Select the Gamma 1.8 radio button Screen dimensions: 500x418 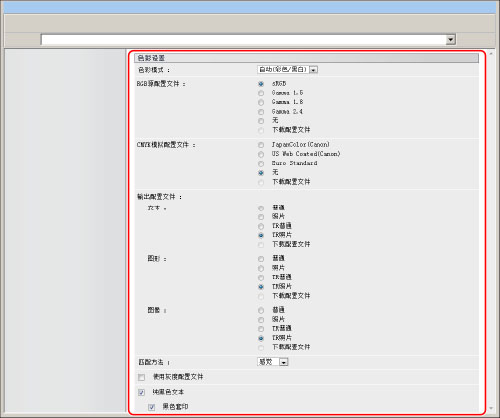pos(261,102)
